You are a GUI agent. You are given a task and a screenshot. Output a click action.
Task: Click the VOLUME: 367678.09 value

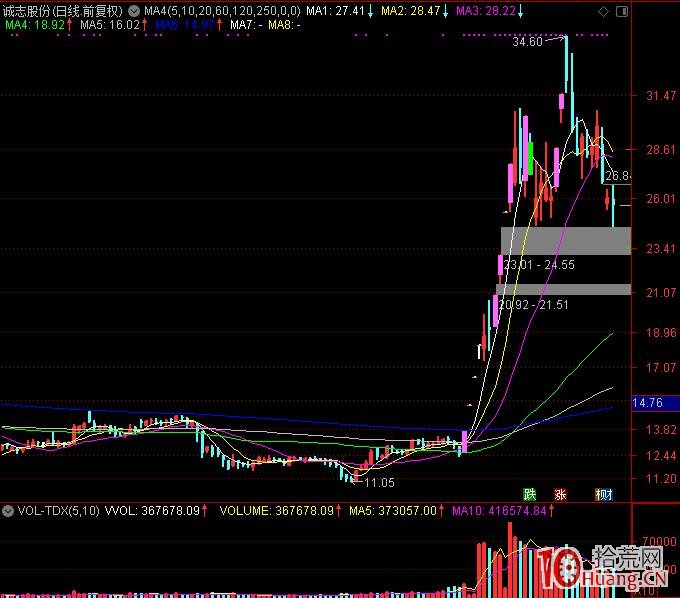(x=277, y=511)
